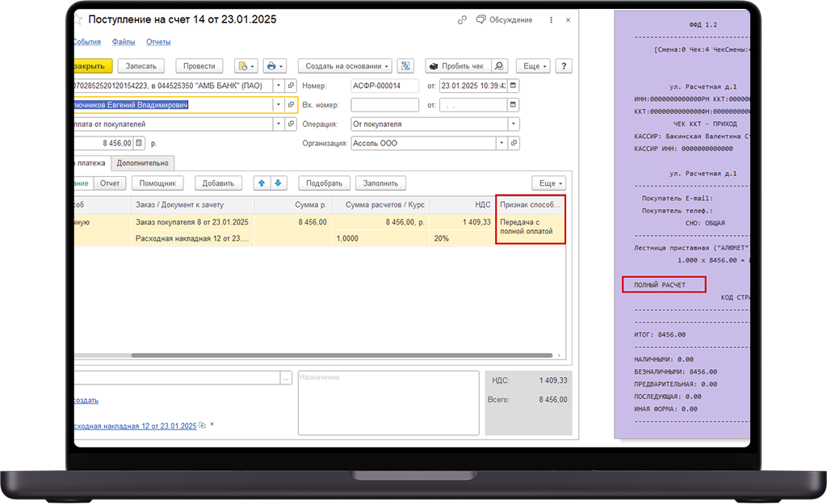This screenshot has height=504, width=827.
Task: Move row down with blue arrow
Action: click(x=277, y=183)
